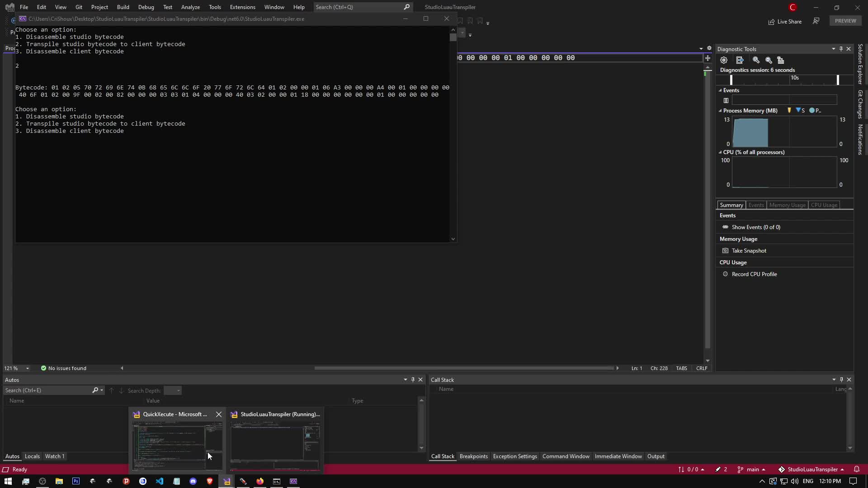Click the zoom out magnifier in Diagnostic Tools
This screenshot has width=868, height=488.
pos(769,60)
